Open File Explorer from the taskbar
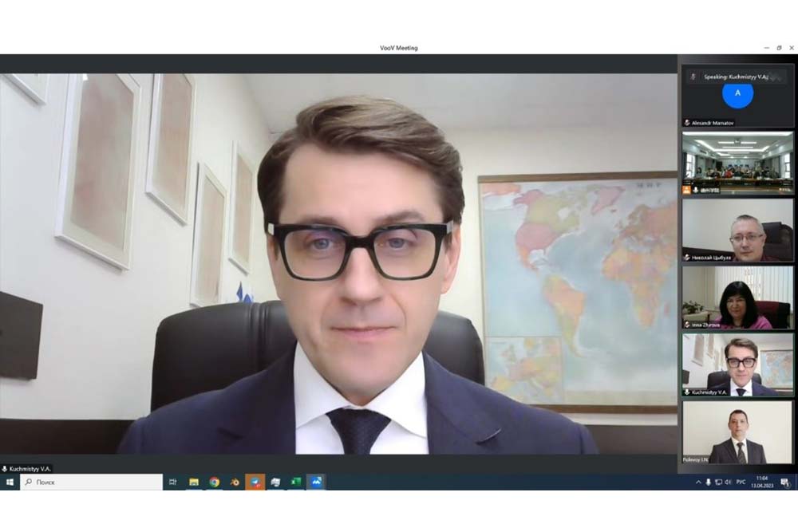The width and height of the screenshot is (798, 532). [x=193, y=482]
